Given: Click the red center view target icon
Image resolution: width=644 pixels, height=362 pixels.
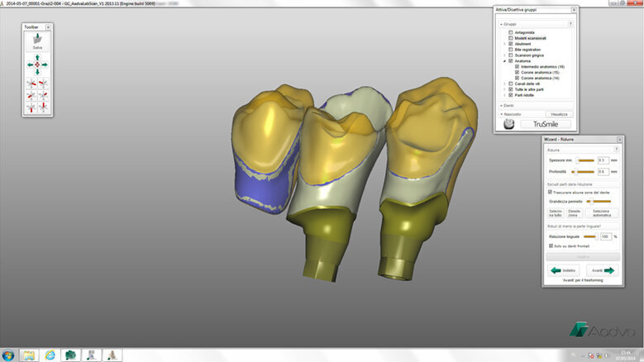Looking at the screenshot, I should [37, 64].
